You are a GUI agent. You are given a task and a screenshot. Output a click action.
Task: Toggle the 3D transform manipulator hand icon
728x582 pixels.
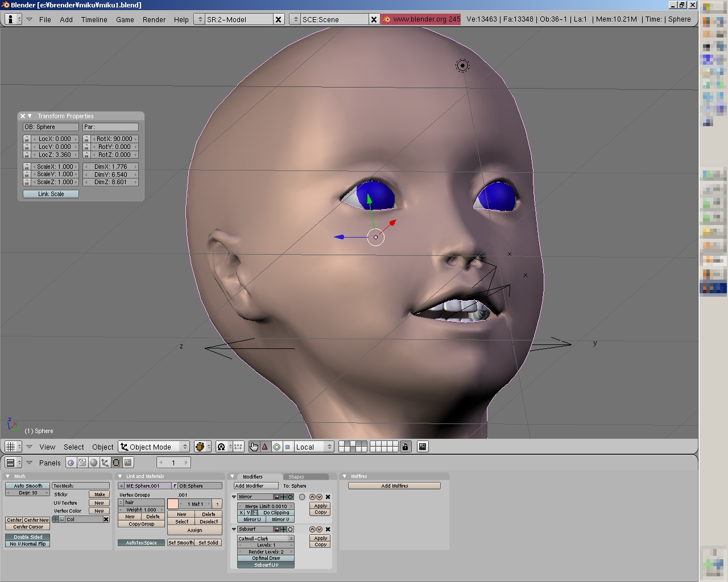tap(254, 447)
